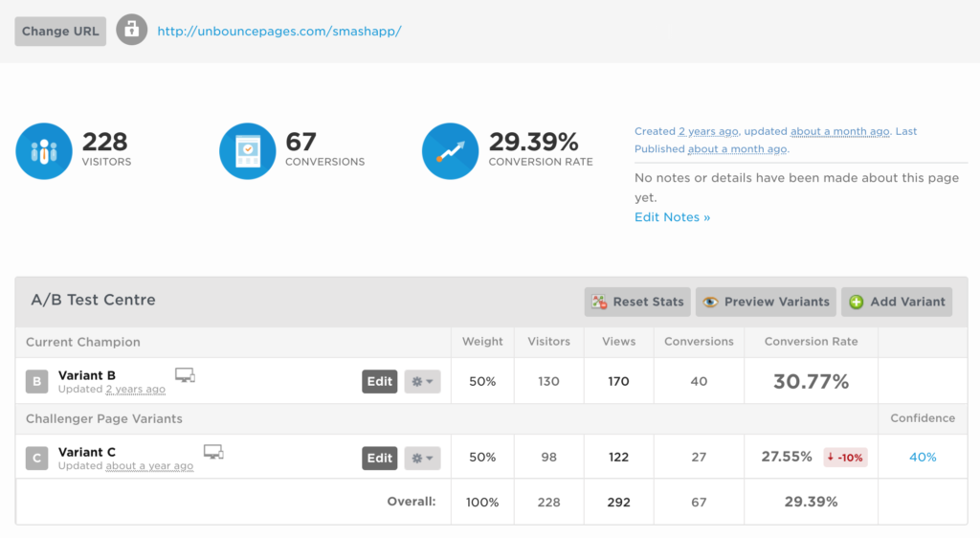980x538 pixels.
Task: Click the device icon next to Variant B
Action: click(x=185, y=375)
